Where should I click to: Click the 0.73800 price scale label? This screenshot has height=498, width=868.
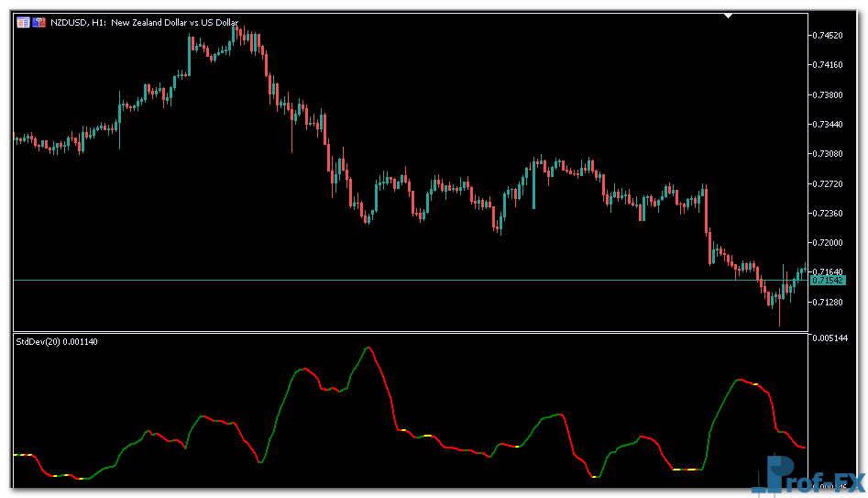coord(828,94)
